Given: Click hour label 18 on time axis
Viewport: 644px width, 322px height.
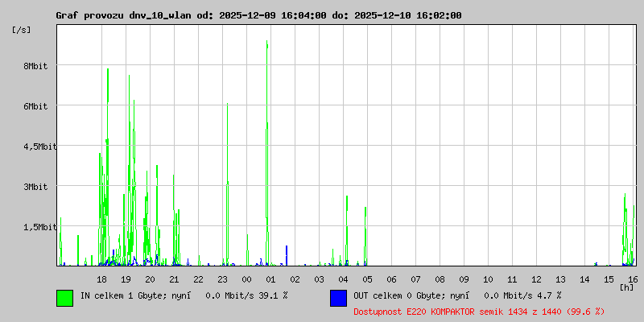Looking at the screenshot, I should point(102,279).
